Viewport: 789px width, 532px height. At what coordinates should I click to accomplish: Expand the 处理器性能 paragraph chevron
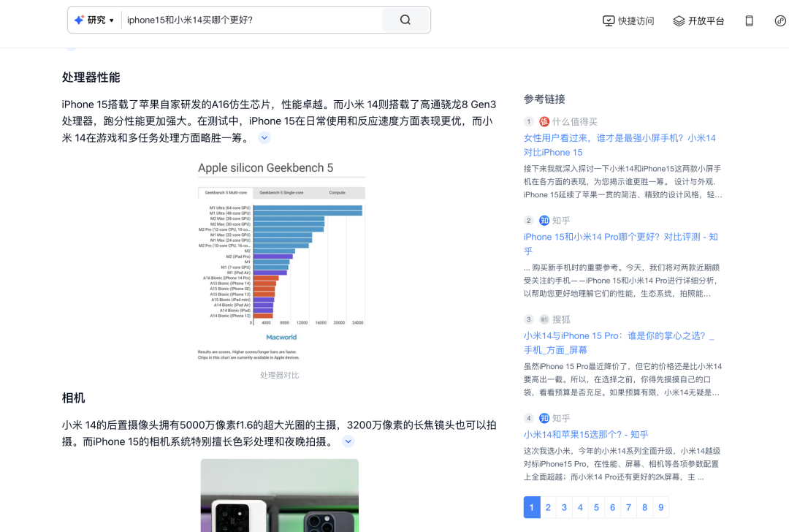(264, 137)
